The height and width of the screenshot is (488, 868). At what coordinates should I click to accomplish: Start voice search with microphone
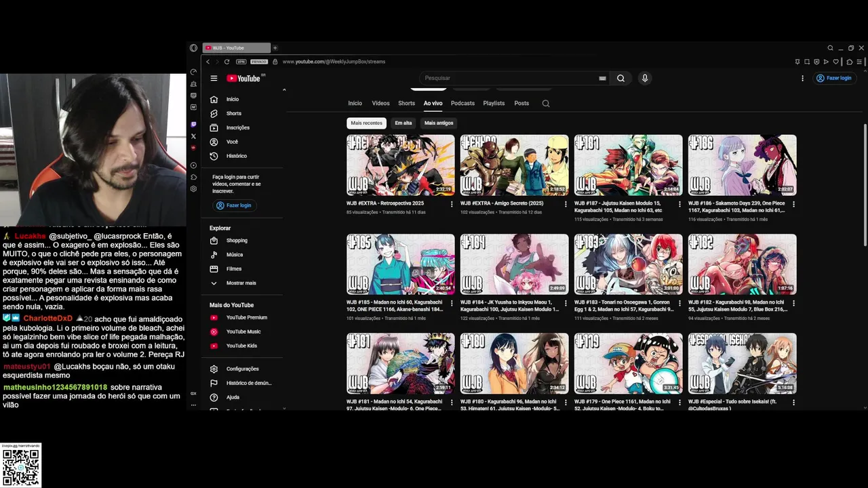point(645,78)
